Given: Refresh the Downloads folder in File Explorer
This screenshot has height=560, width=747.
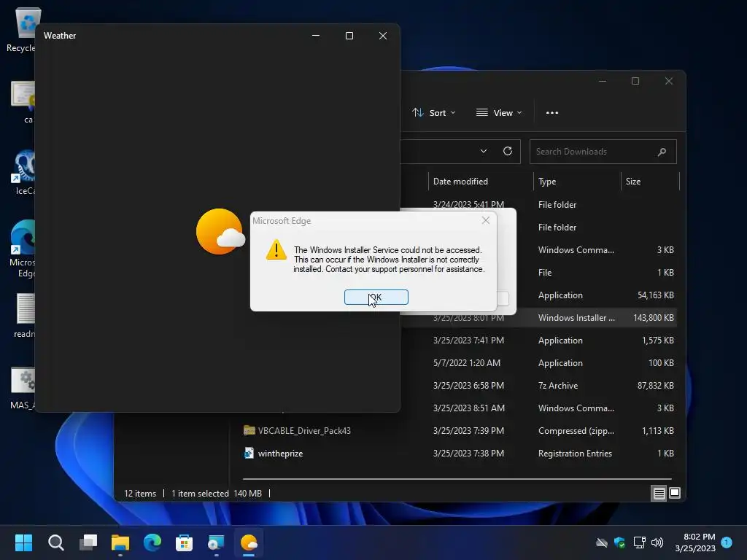Looking at the screenshot, I should point(508,151).
